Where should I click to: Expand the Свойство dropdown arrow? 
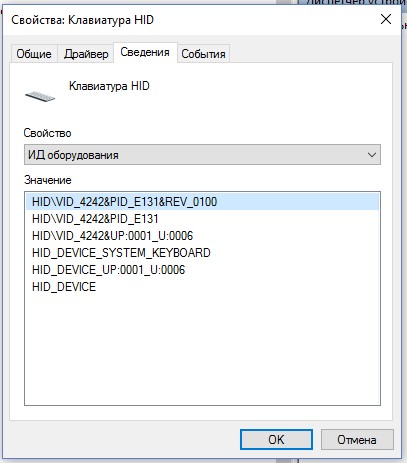coord(372,155)
